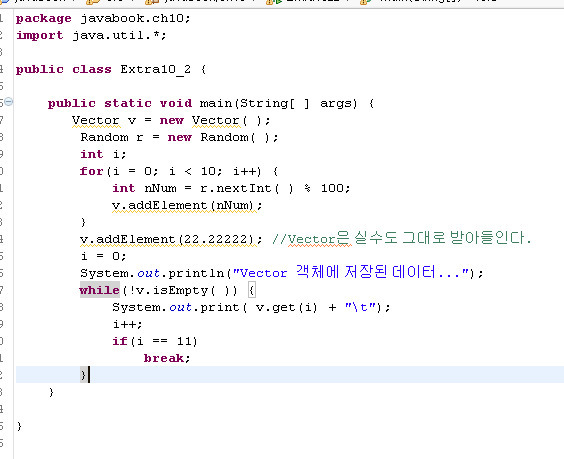Viewport: 564px width, 459px height.
Task: Click the "args" parameter name
Action: pyautogui.click(x=336, y=104)
